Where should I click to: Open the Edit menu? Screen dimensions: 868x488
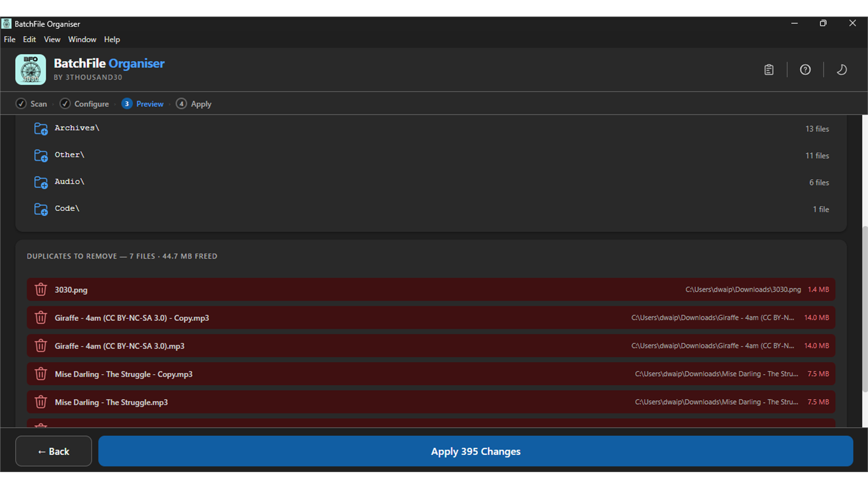29,39
